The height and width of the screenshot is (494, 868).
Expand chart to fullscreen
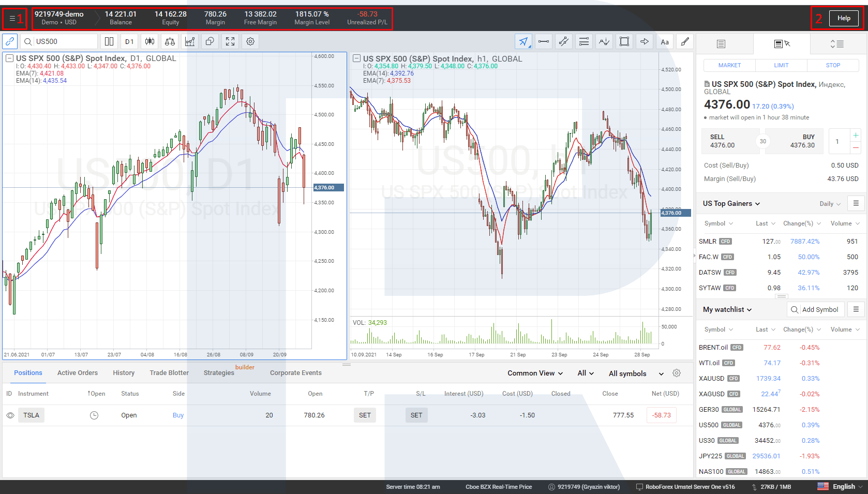coord(230,41)
